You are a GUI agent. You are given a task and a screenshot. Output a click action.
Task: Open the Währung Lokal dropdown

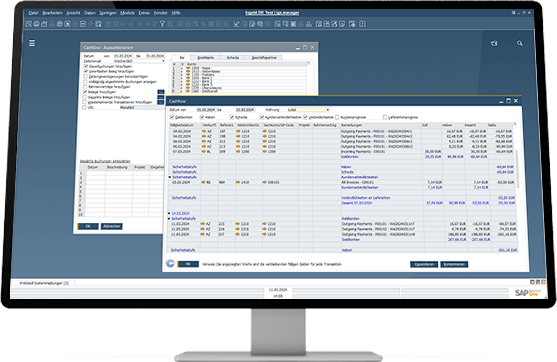coord(308,110)
